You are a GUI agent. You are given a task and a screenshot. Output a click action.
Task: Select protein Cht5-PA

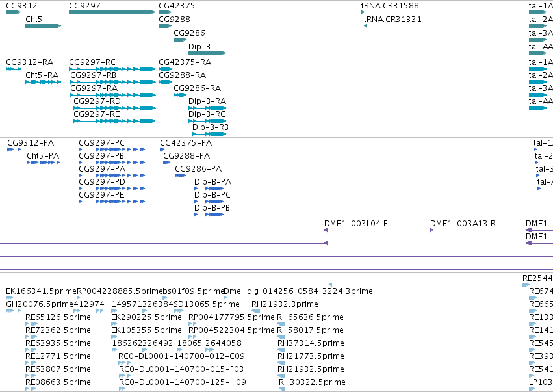(43, 156)
